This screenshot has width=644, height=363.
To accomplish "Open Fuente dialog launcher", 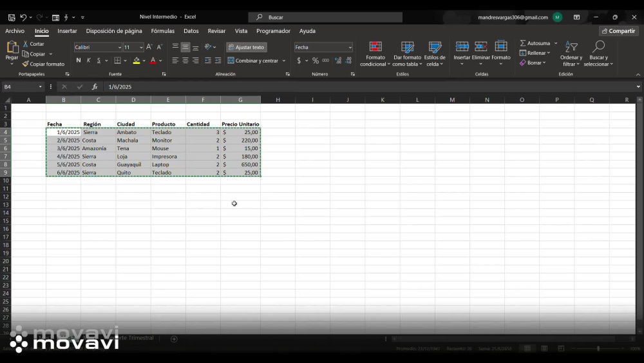I will [164, 74].
